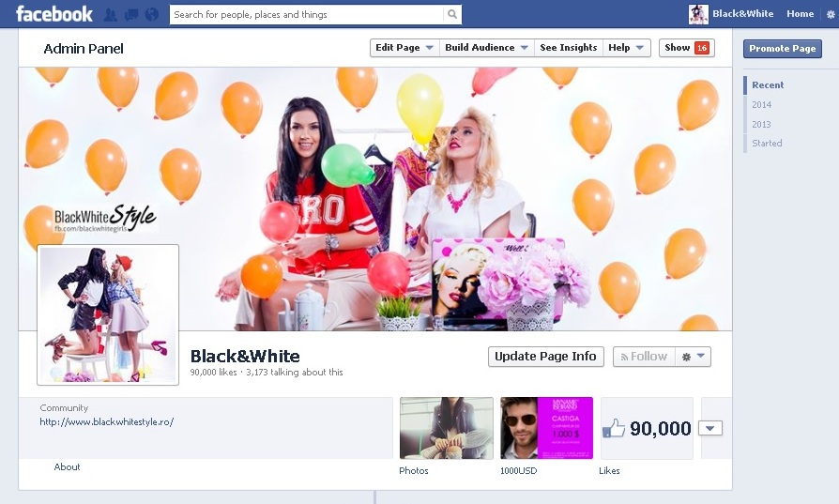The image size is (839, 504).
Task: Open the Edit Page dropdown
Action: (x=404, y=48)
